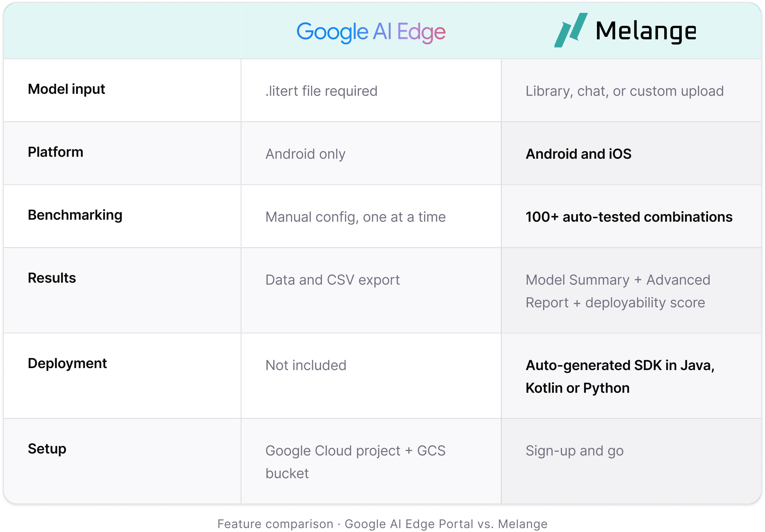Viewport: 765px width, 532px height.
Task: Click 'Auto-generated SDK in Java' text
Action: (x=620, y=366)
